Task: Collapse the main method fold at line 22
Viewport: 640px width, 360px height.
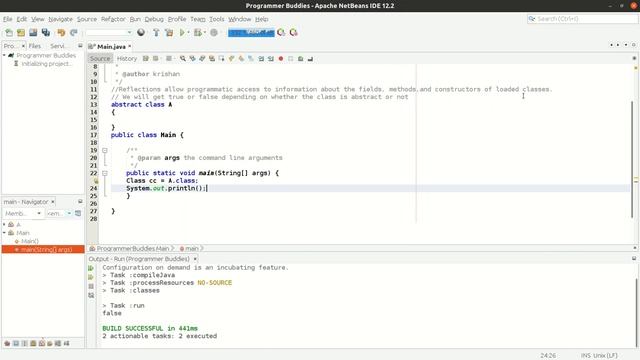Action: pos(105,173)
